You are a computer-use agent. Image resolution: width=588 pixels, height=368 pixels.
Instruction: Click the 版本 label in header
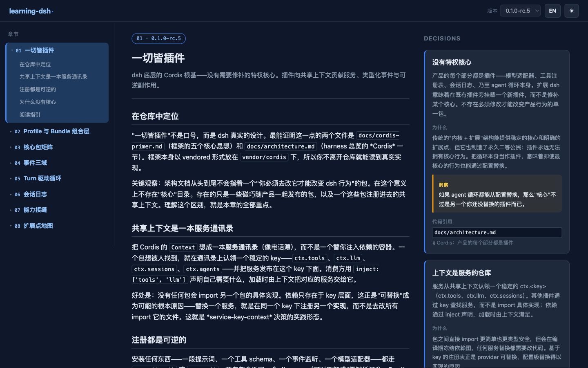pyautogui.click(x=492, y=11)
